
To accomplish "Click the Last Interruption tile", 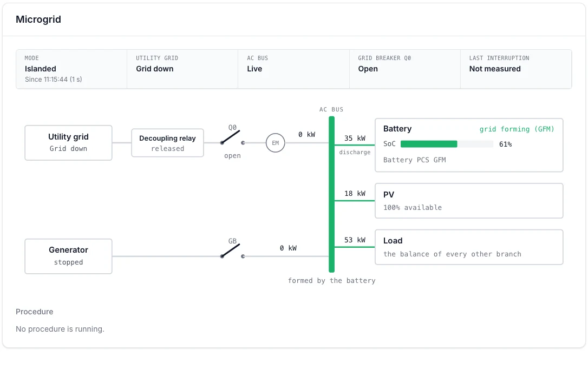I will (x=516, y=69).
